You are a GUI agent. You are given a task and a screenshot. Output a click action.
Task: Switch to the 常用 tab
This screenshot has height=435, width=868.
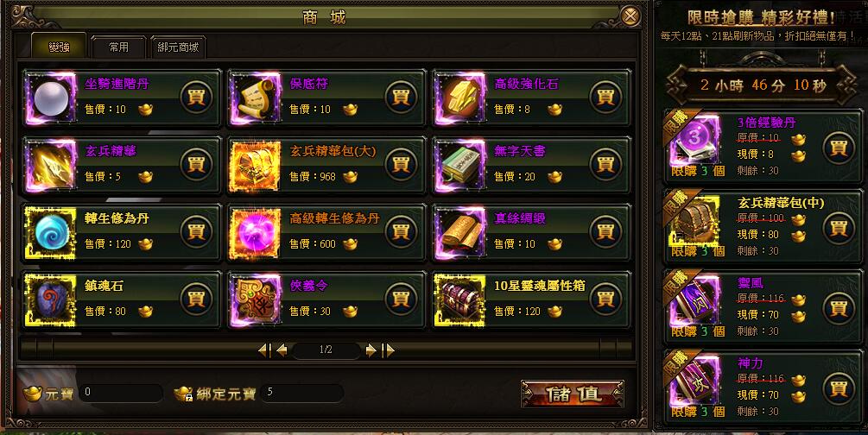(118, 47)
